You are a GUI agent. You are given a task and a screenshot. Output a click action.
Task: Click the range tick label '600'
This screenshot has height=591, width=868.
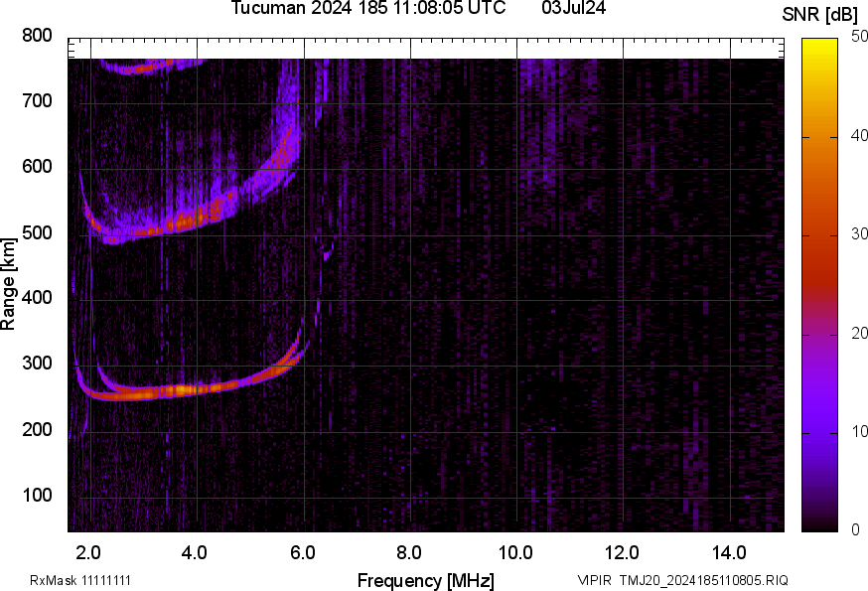pyautogui.click(x=37, y=167)
